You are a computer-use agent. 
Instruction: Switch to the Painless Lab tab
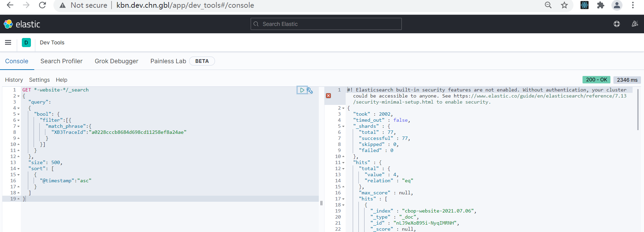168,61
